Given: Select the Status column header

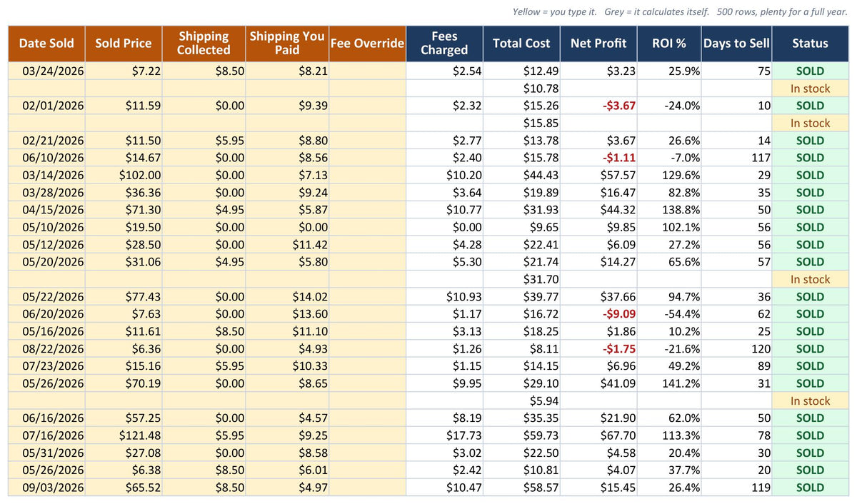Looking at the screenshot, I should tap(811, 44).
